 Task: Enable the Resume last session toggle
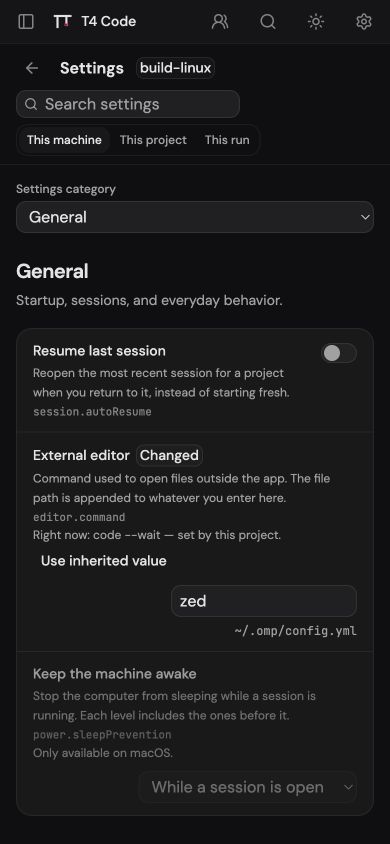click(x=339, y=353)
